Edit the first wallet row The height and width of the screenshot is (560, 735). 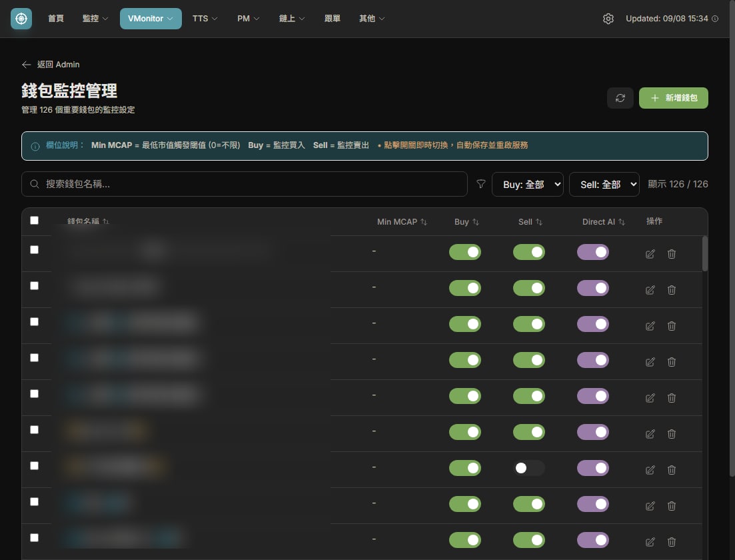point(650,254)
